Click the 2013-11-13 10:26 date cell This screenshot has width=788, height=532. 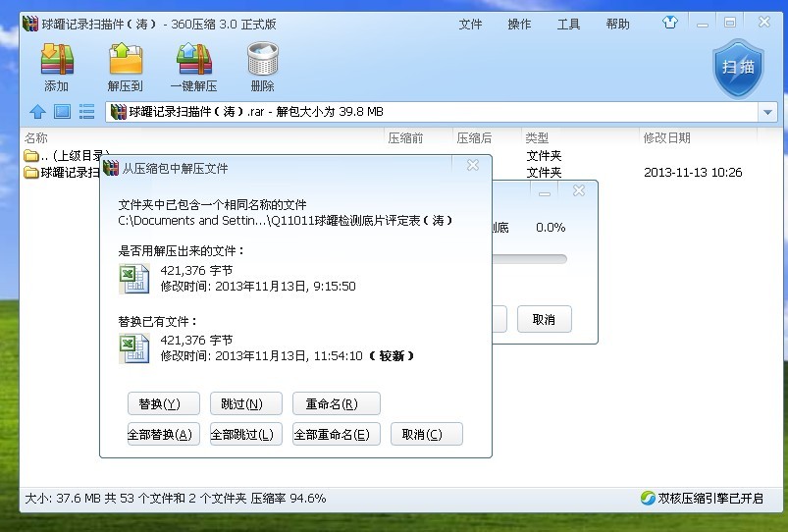click(x=693, y=173)
